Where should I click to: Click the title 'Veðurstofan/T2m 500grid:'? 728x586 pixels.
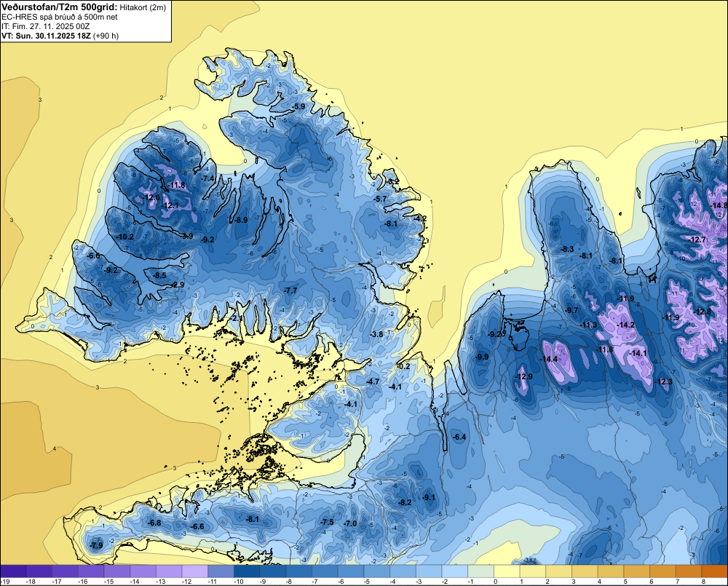coord(60,7)
